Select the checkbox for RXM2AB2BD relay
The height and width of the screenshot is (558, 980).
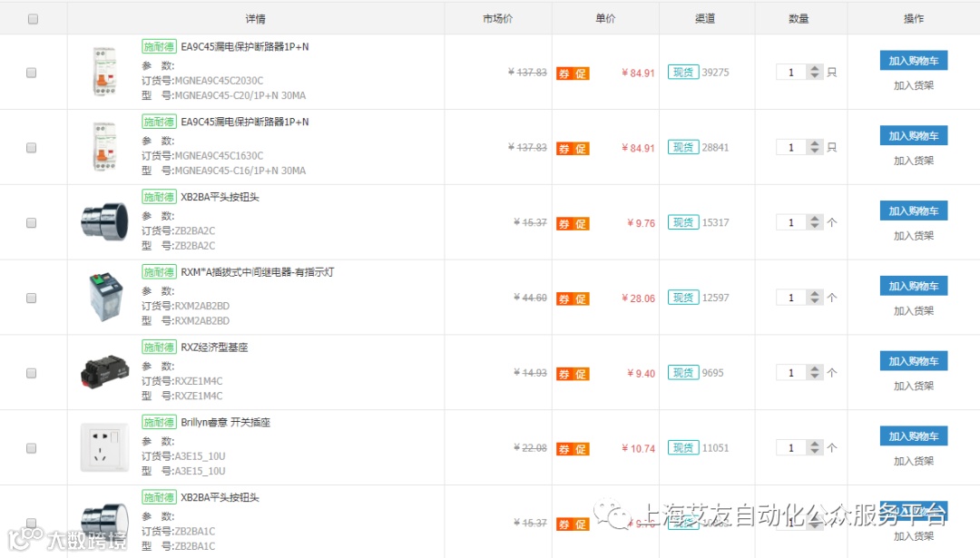[31, 298]
